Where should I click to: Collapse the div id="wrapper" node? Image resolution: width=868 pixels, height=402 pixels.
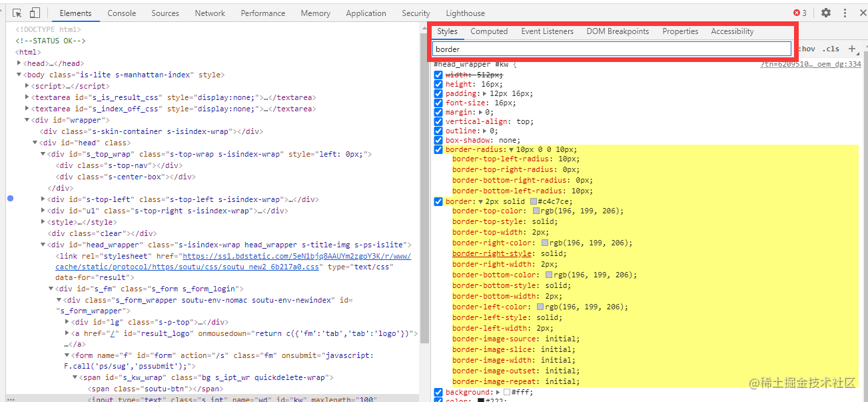click(27, 121)
